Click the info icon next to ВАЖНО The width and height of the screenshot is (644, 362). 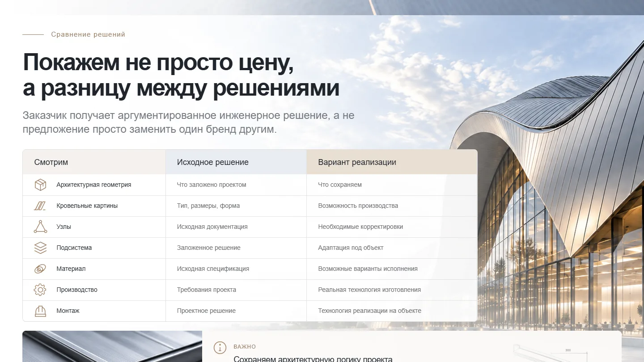click(x=220, y=347)
